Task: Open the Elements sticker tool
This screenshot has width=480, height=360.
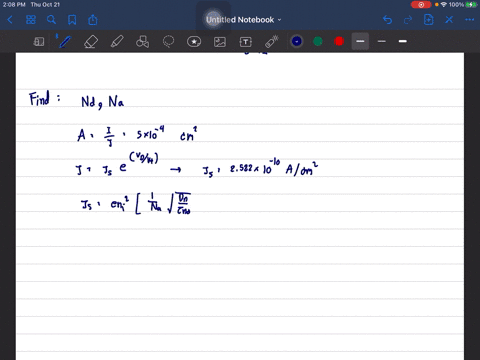Action: [x=194, y=42]
